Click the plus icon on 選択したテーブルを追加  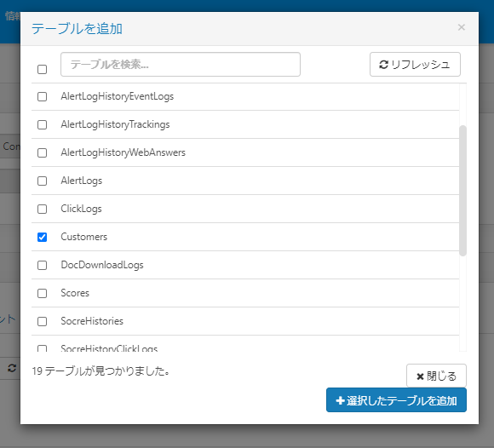click(340, 400)
